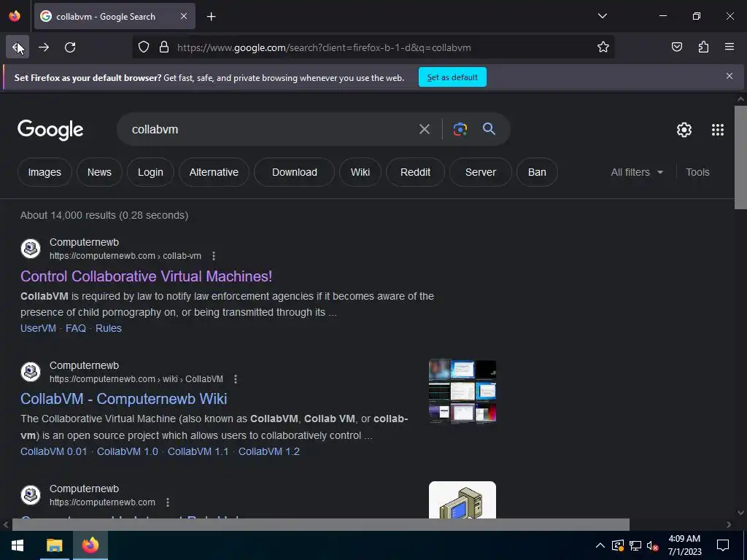
Task: Open the muted volume tray icon
Action: click(x=652, y=545)
